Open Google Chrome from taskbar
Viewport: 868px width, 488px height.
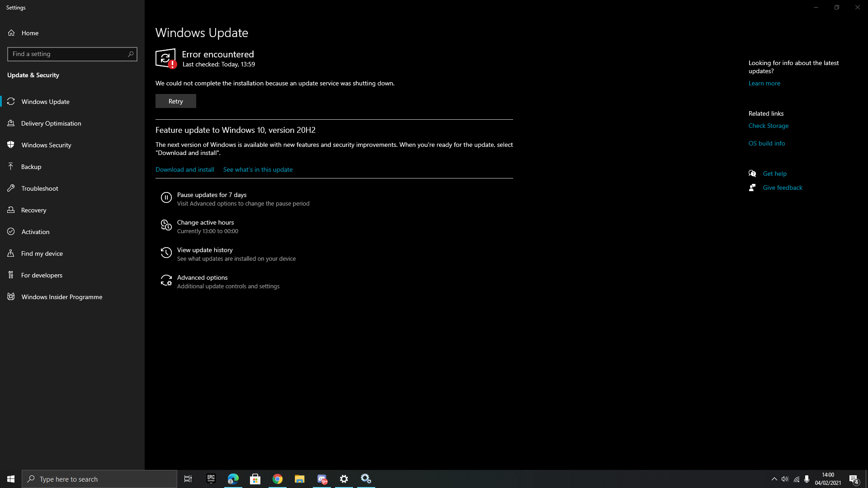point(278,479)
